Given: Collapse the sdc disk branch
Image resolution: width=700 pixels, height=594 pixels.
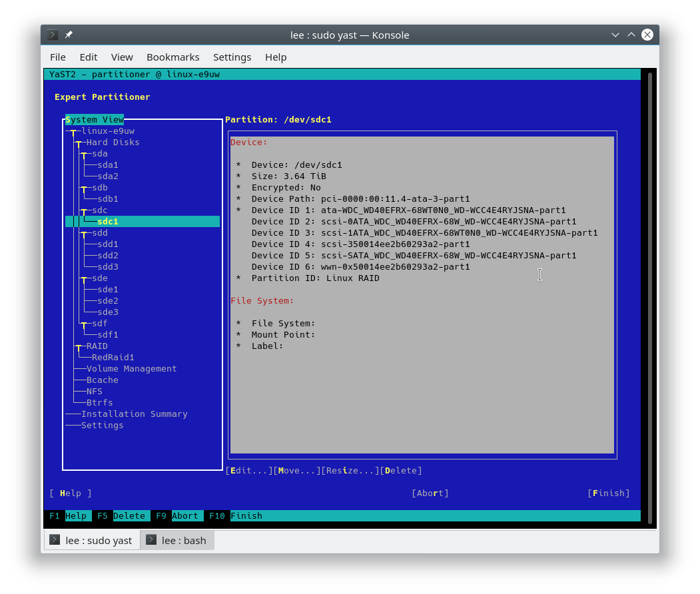Looking at the screenshot, I should [x=83, y=210].
